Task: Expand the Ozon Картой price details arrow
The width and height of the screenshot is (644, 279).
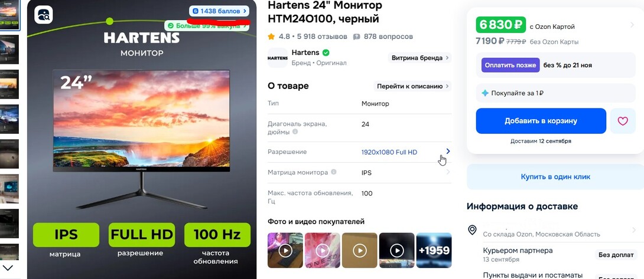Action: coord(632,25)
